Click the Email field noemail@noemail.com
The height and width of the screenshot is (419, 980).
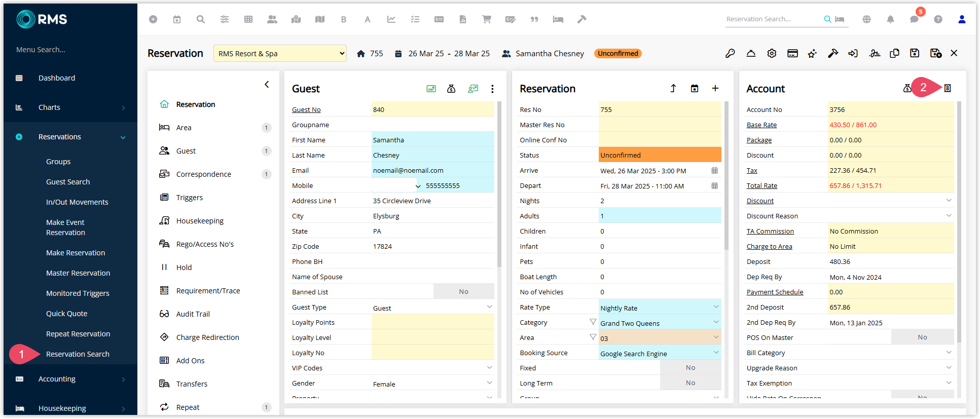coord(432,170)
